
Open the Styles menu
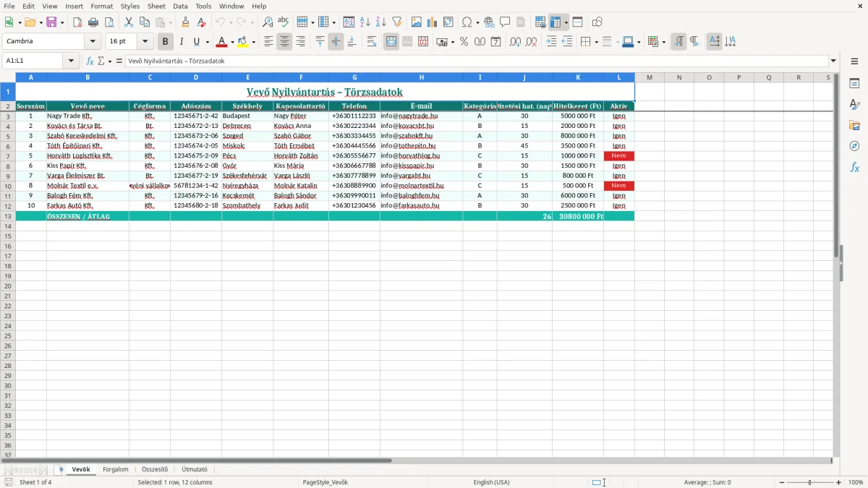click(x=130, y=6)
